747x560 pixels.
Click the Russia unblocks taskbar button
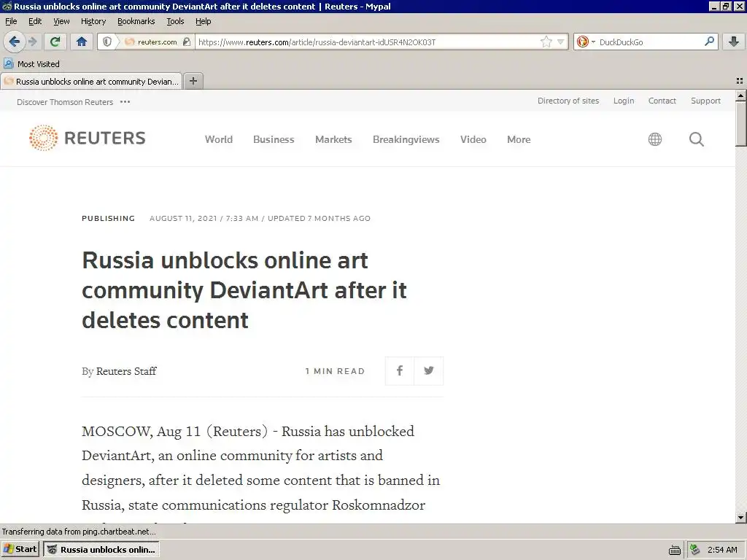point(101,550)
